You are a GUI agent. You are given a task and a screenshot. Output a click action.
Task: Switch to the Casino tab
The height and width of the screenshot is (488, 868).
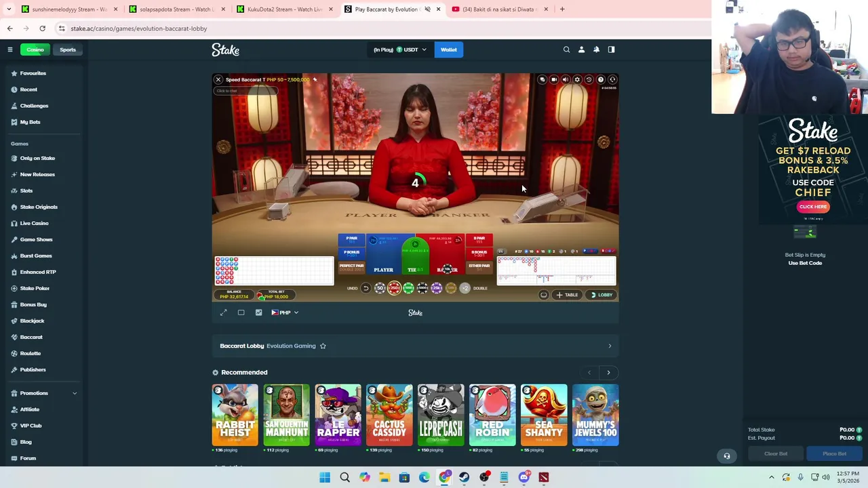point(35,49)
